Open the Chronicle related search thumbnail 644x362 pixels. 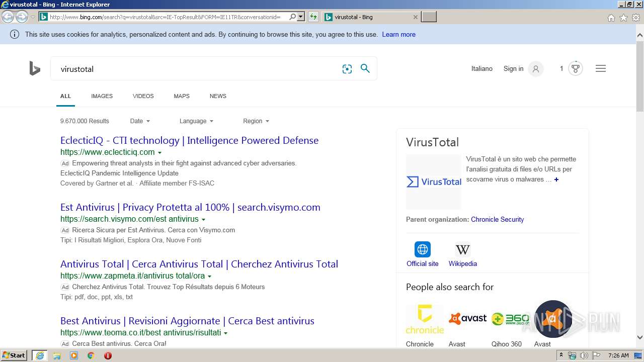click(x=425, y=319)
